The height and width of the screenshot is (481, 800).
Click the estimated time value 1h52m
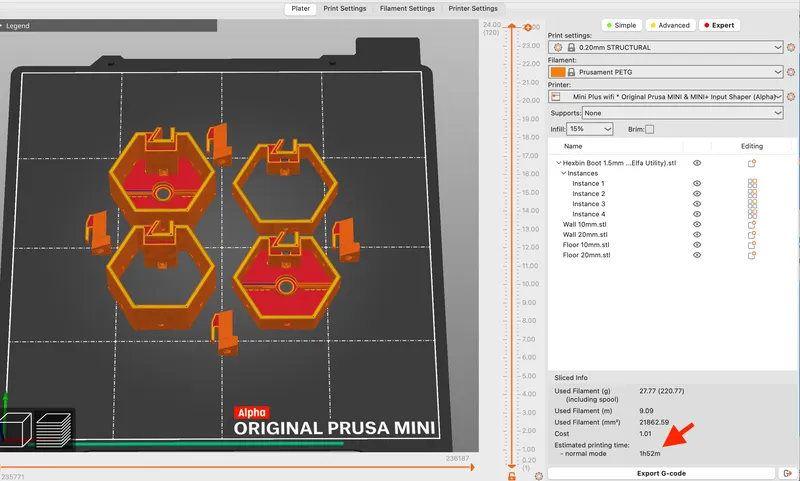click(x=649, y=453)
